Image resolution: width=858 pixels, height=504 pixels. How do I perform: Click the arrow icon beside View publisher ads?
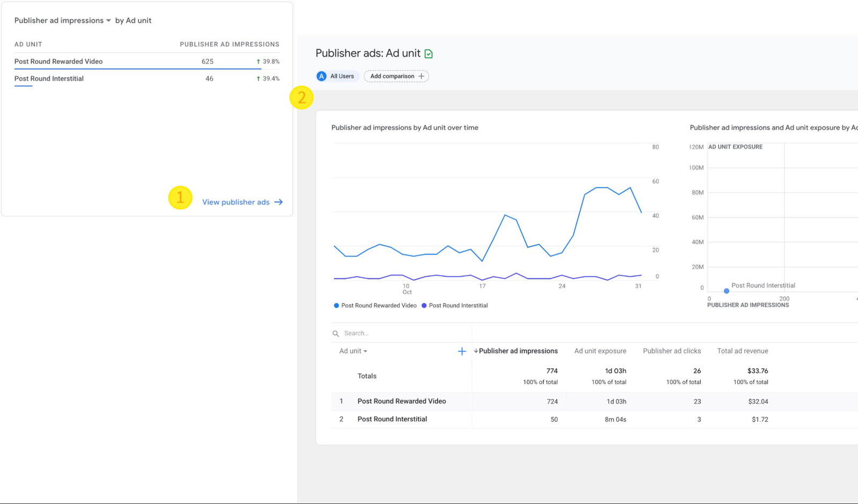tap(278, 202)
